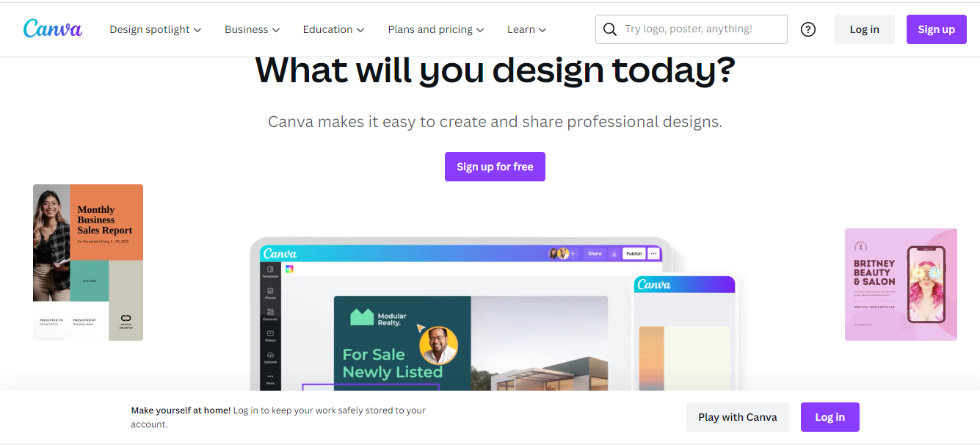Image resolution: width=980 pixels, height=445 pixels.
Task: Open the Learn menu
Action: (527, 29)
